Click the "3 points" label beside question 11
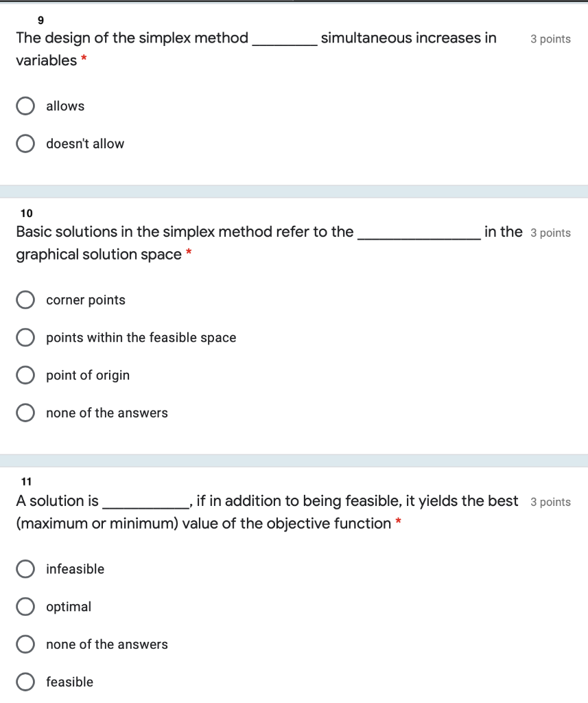 [x=550, y=501]
